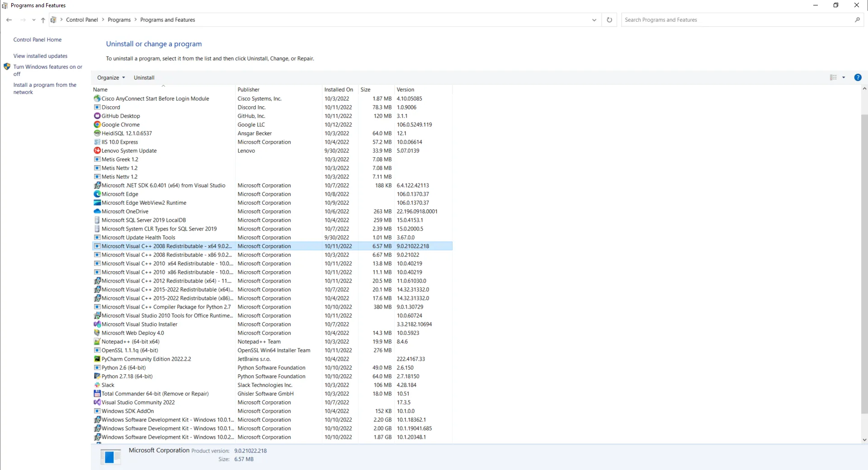Click the IIS 10.0 Express icon
868x470 pixels.
click(x=97, y=142)
